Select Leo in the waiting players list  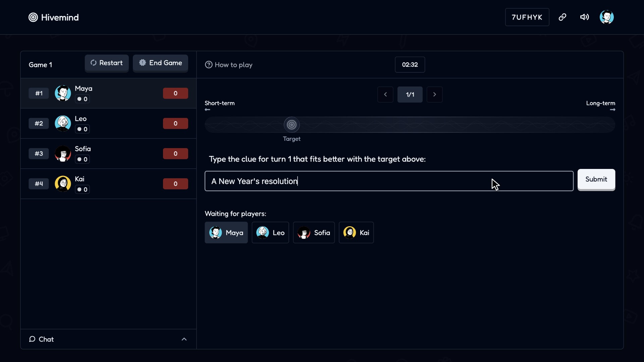(x=270, y=233)
